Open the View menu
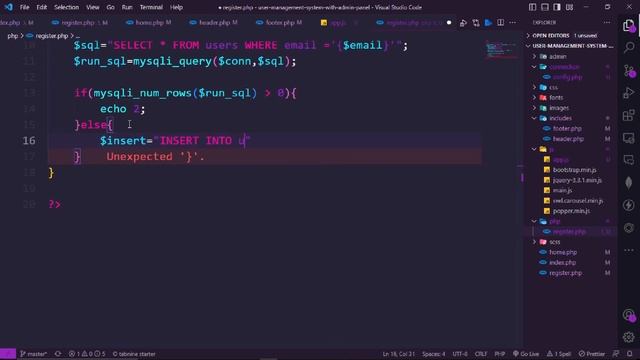Image resolution: width=640 pixels, height=360 pixels. tap(93, 7)
